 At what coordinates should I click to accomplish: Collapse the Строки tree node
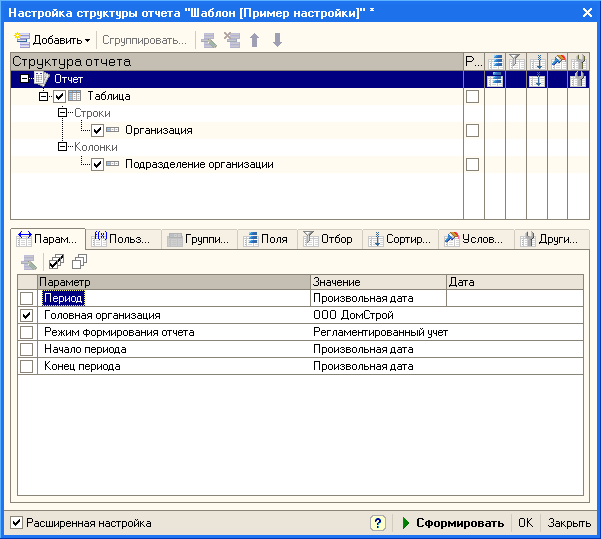(x=62, y=113)
